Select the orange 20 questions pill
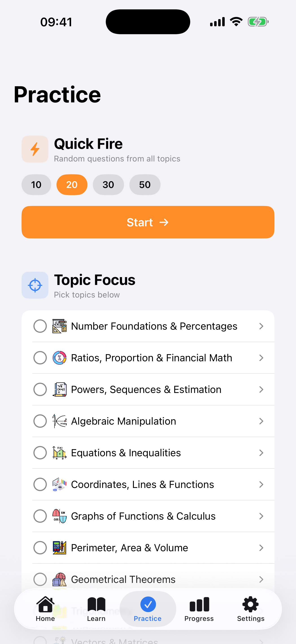 click(x=72, y=185)
